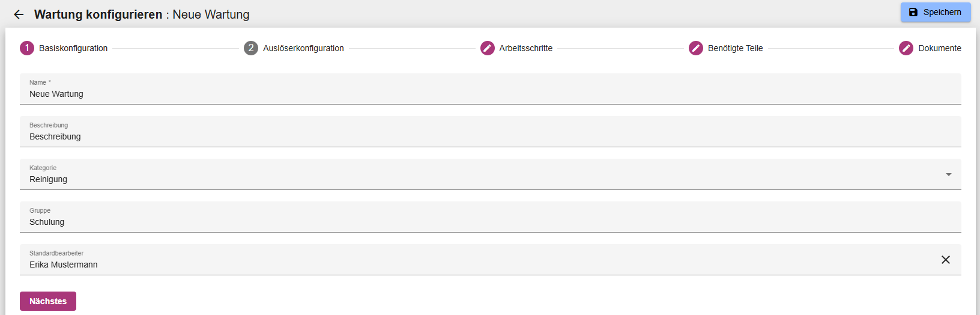Click the step 2 circle icon
The width and height of the screenshot is (980, 315).
point(251,48)
